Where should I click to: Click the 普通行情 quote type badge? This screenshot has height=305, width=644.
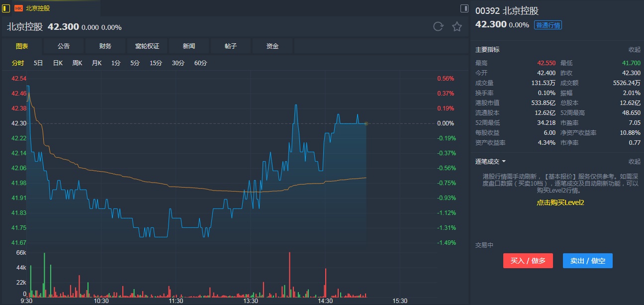coord(548,25)
